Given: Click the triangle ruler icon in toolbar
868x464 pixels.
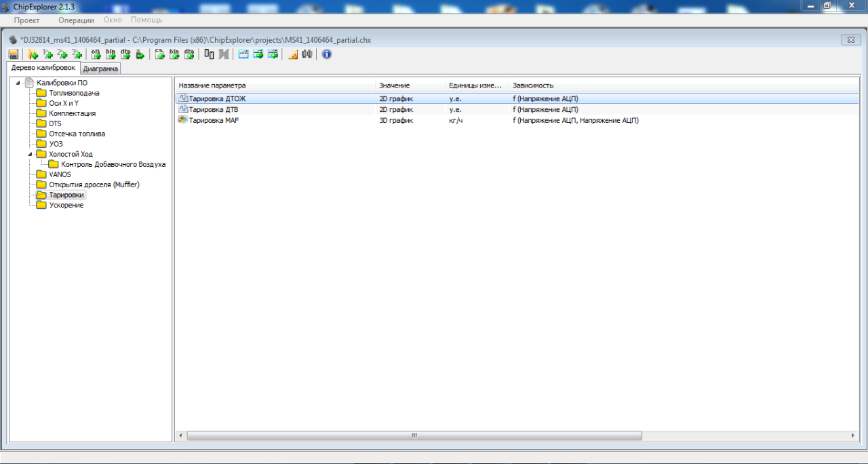Looking at the screenshot, I should click(293, 54).
